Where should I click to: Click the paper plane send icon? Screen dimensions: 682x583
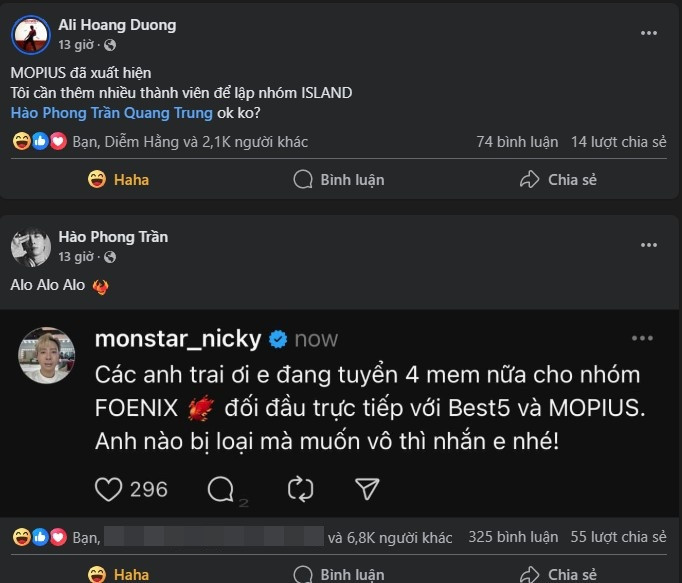pos(367,489)
